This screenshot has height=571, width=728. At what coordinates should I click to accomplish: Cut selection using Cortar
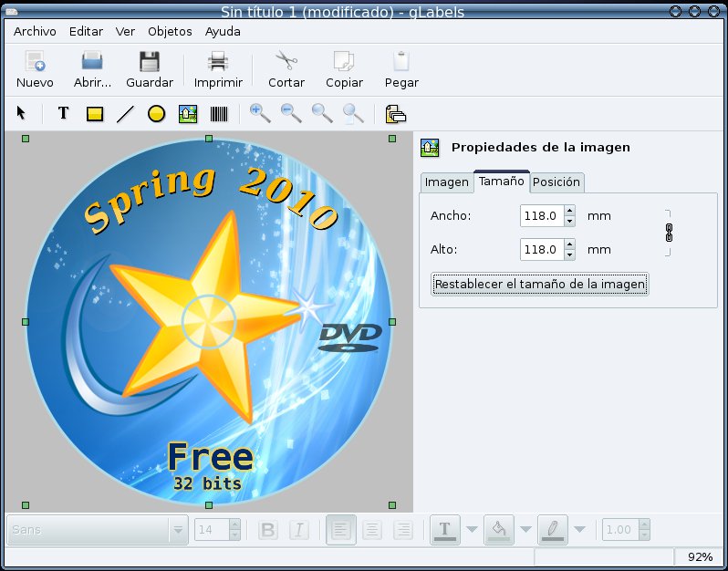(x=286, y=61)
